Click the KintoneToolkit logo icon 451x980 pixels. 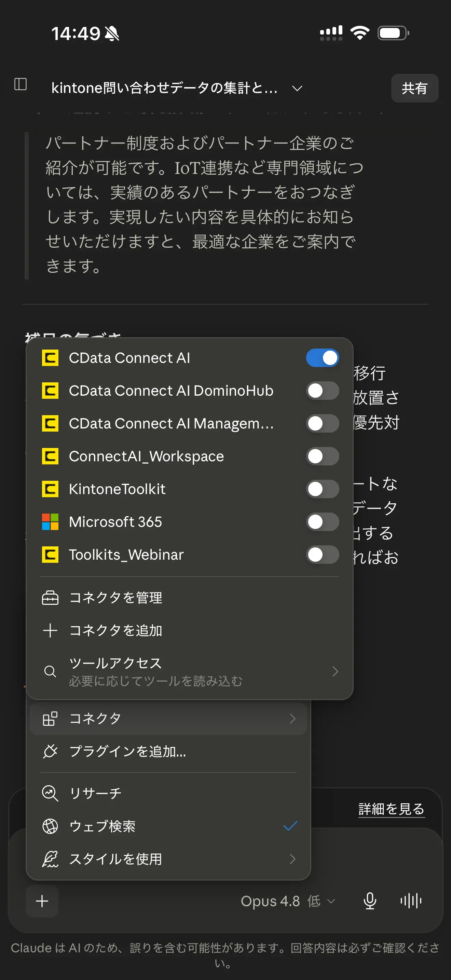(50, 489)
